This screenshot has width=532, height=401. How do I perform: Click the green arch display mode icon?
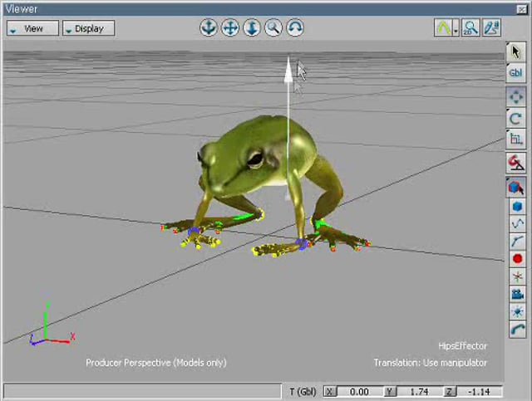tap(443, 27)
